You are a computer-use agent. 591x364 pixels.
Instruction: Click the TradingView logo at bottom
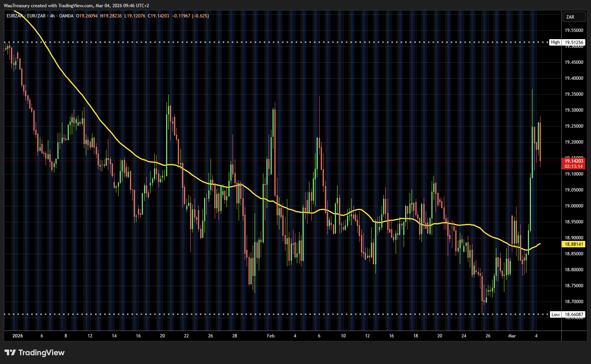35,353
